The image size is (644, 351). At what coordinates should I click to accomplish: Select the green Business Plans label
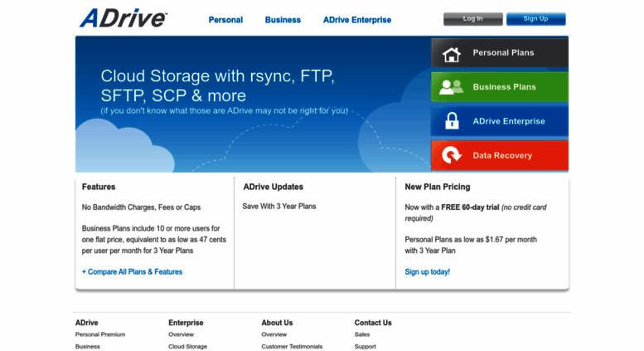(504, 87)
